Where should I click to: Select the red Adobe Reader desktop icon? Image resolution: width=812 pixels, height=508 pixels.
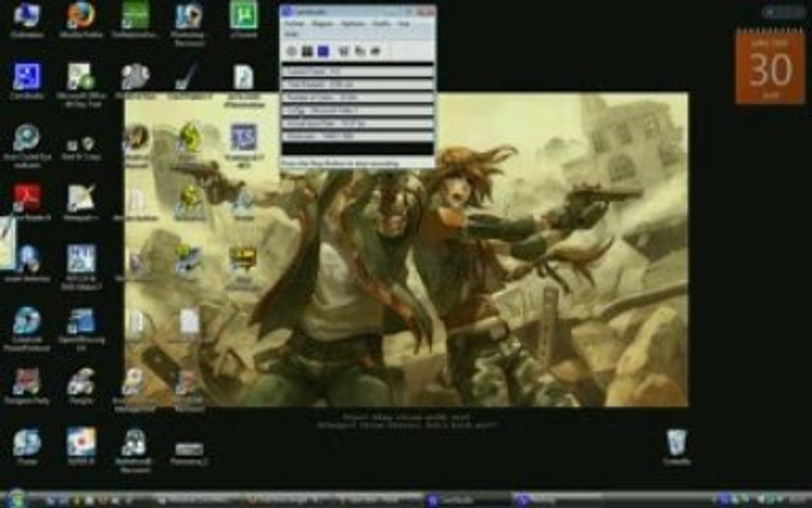point(27,202)
